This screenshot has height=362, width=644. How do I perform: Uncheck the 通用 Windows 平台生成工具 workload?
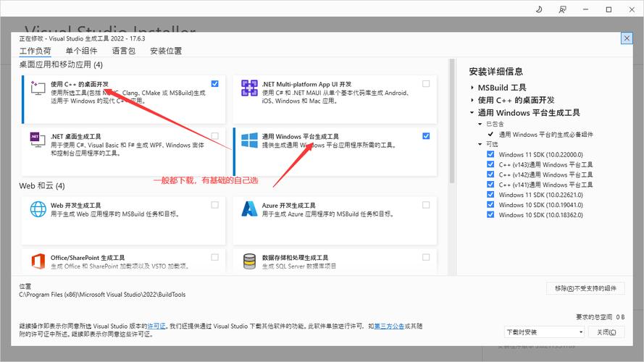pos(426,136)
